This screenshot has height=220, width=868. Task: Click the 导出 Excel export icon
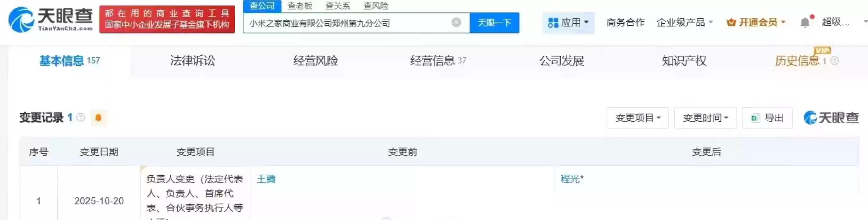pyautogui.click(x=755, y=118)
